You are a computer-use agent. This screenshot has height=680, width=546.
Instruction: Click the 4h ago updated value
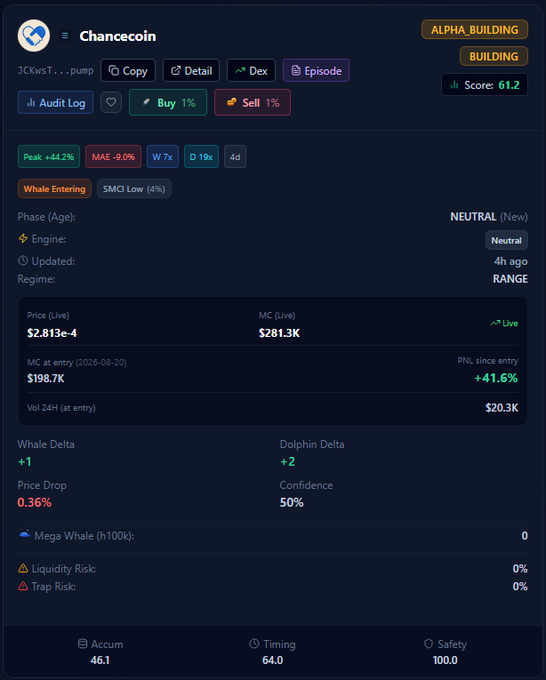click(x=511, y=261)
